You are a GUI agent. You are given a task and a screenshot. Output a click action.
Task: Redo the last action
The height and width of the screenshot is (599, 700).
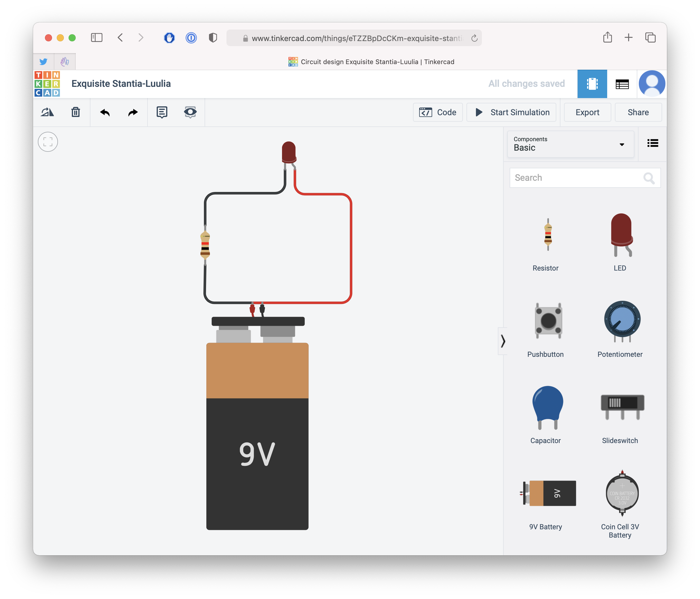pyautogui.click(x=133, y=112)
